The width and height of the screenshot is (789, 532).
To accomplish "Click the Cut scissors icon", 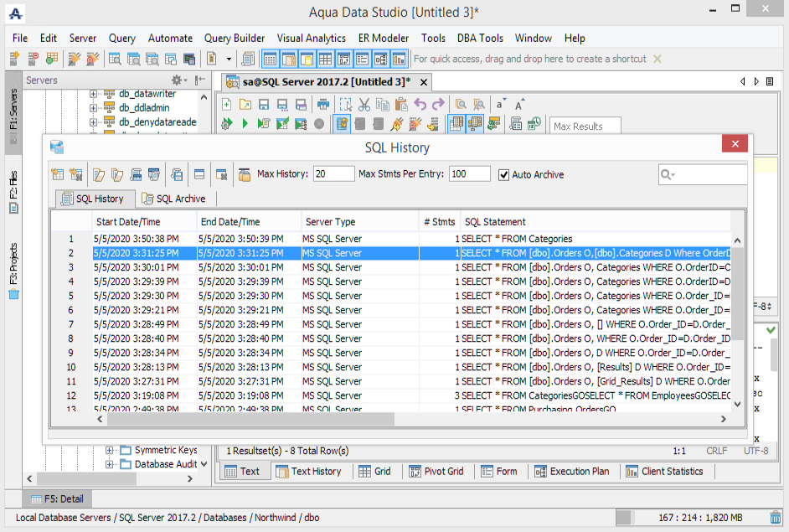I will click(364, 105).
